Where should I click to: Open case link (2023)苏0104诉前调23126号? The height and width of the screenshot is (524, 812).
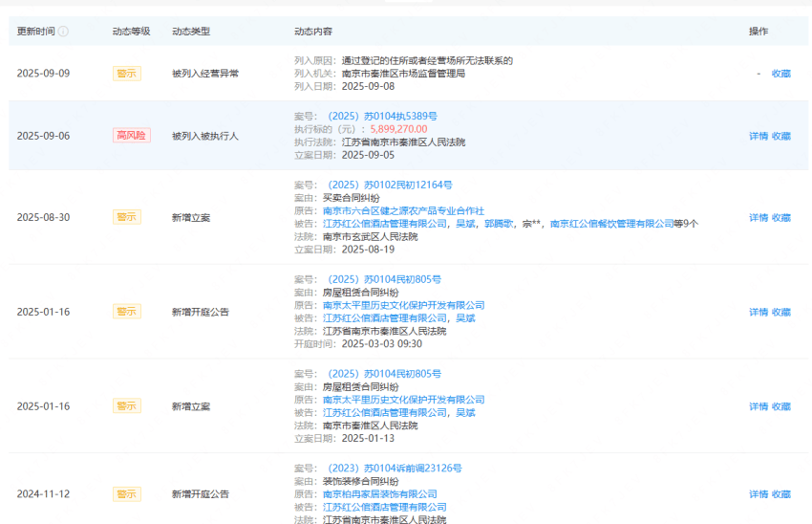[x=394, y=469]
